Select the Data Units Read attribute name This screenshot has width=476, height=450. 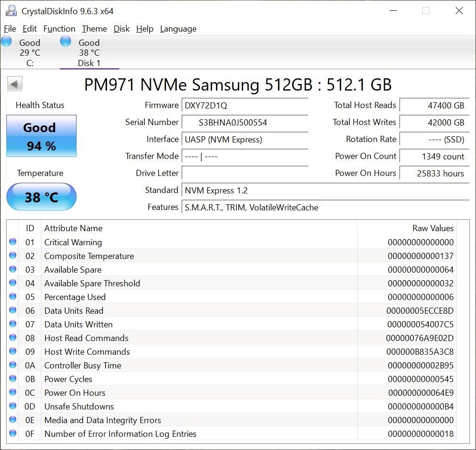pyautogui.click(x=74, y=310)
